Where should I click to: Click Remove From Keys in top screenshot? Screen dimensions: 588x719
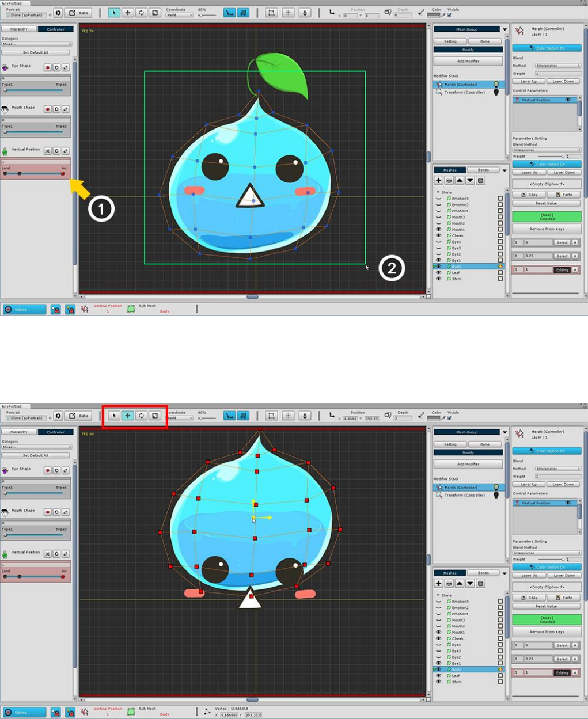pyautogui.click(x=547, y=229)
